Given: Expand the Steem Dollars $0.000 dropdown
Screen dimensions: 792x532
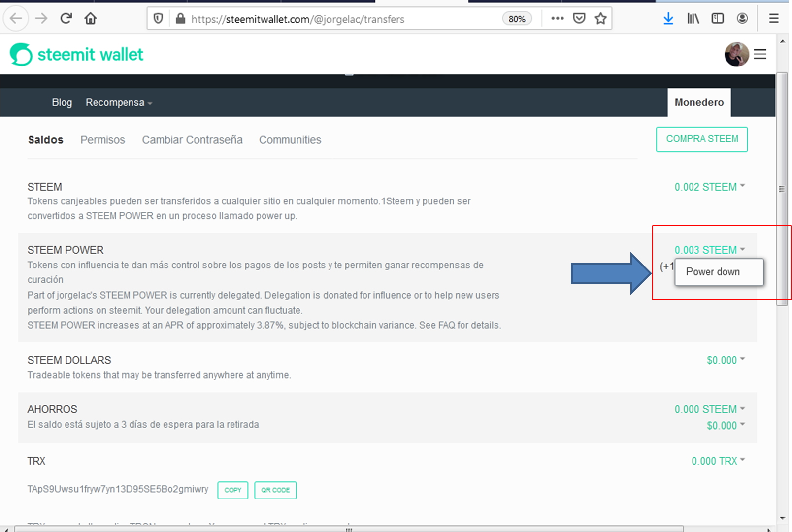Looking at the screenshot, I should coord(726,360).
